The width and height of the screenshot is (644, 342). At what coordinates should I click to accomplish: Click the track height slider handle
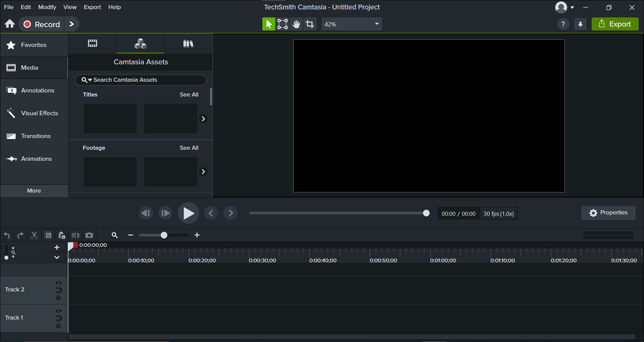pyautogui.click(x=6, y=258)
